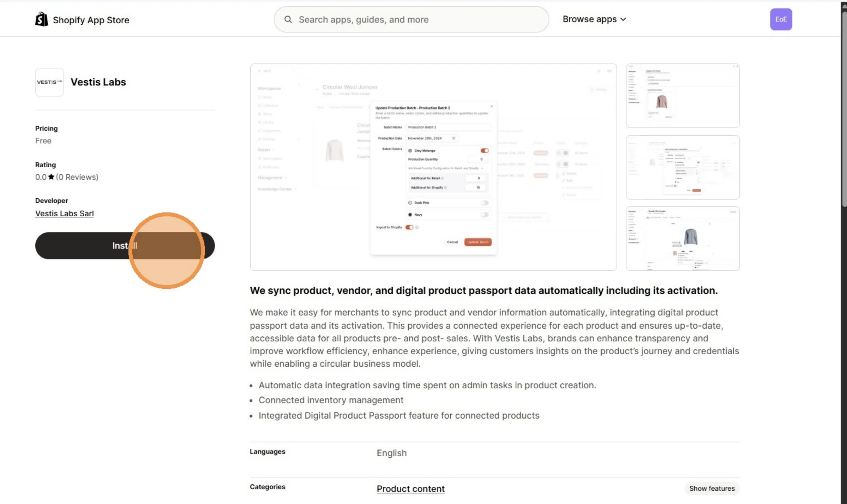Open the first side screenshot with pink jumper
This screenshot has width=847, height=504.
pos(683,96)
